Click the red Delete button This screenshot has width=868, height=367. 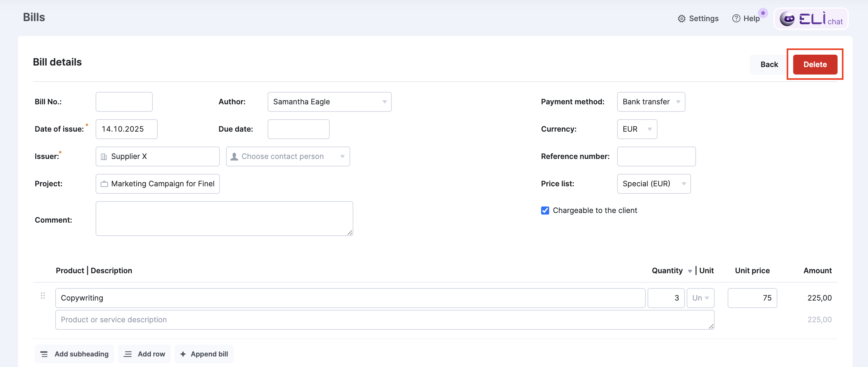pyautogui.click(x=815, y=64)
